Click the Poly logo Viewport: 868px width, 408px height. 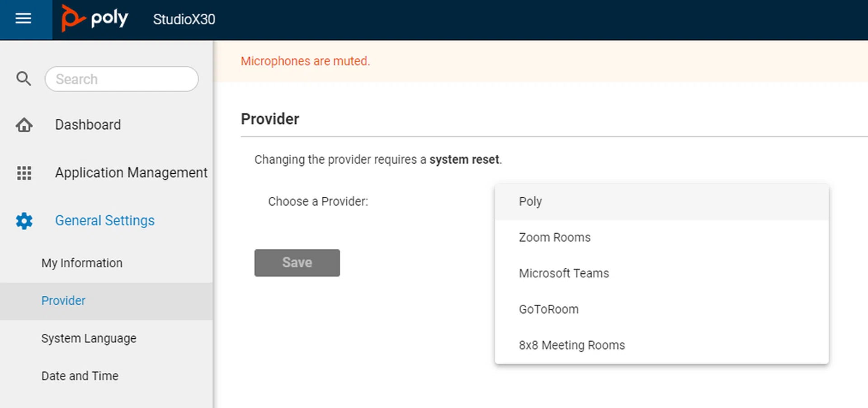[x=95, y=18]
